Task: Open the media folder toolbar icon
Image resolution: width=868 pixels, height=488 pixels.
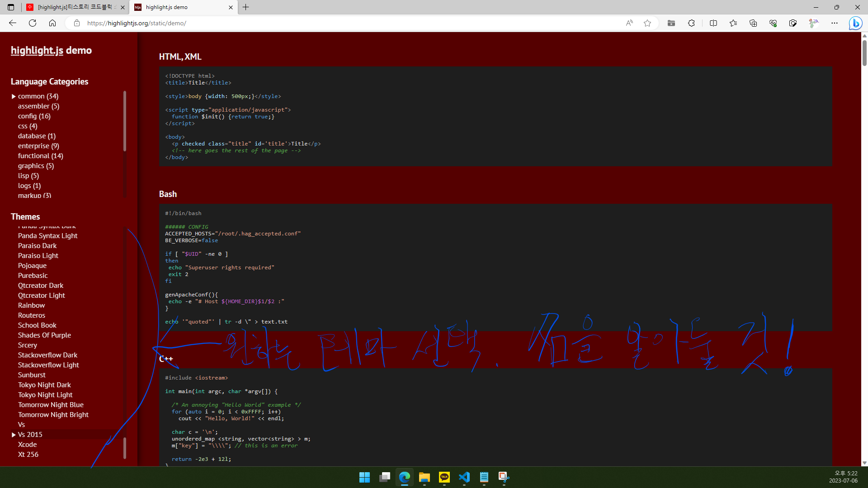Action: [671, 23]
